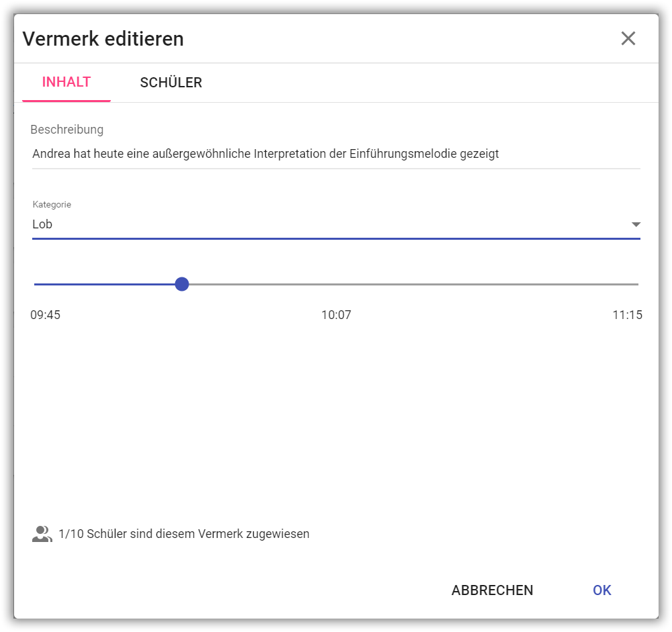
Task: Confirm the note with OK
Action: (602, 590)
